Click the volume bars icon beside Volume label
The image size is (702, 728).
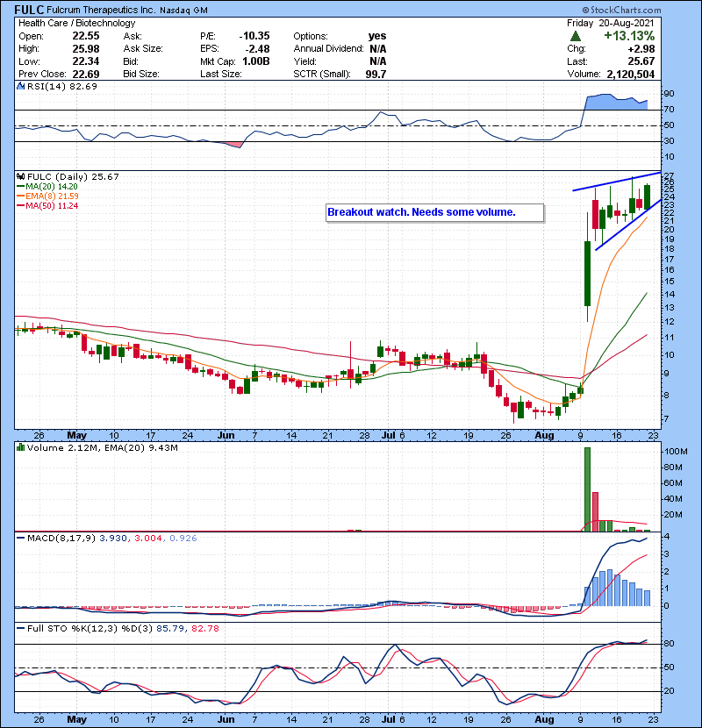click(20, 447)
